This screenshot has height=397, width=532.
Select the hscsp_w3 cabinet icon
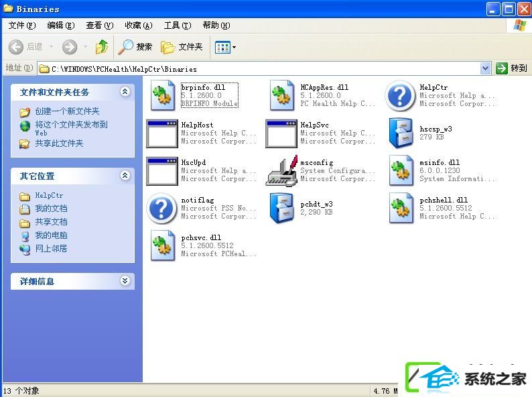pos(401,133)
